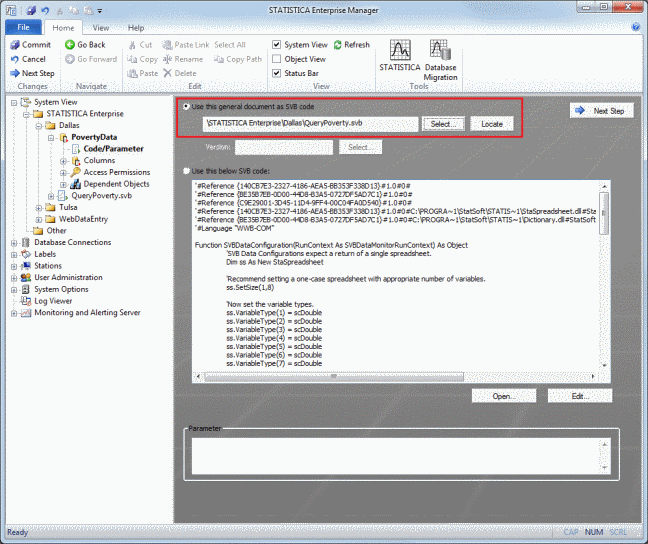Switch to the View ribbon tab

point(100,28)
